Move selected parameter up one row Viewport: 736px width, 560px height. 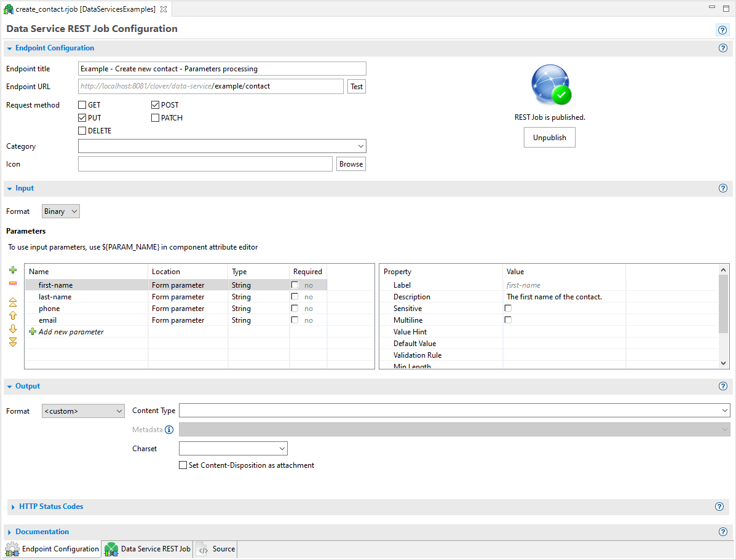pos(13,315)
